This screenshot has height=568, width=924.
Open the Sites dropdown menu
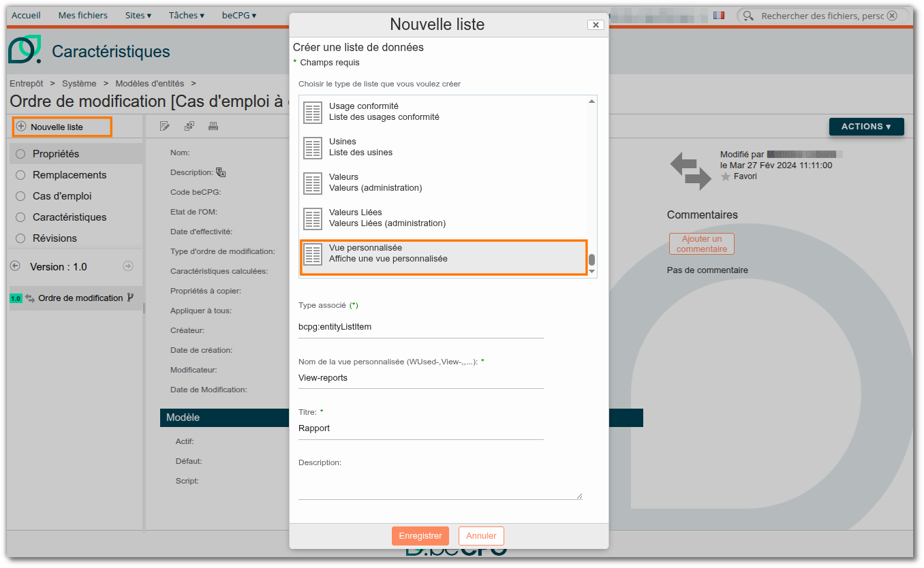tap(138, 15)
